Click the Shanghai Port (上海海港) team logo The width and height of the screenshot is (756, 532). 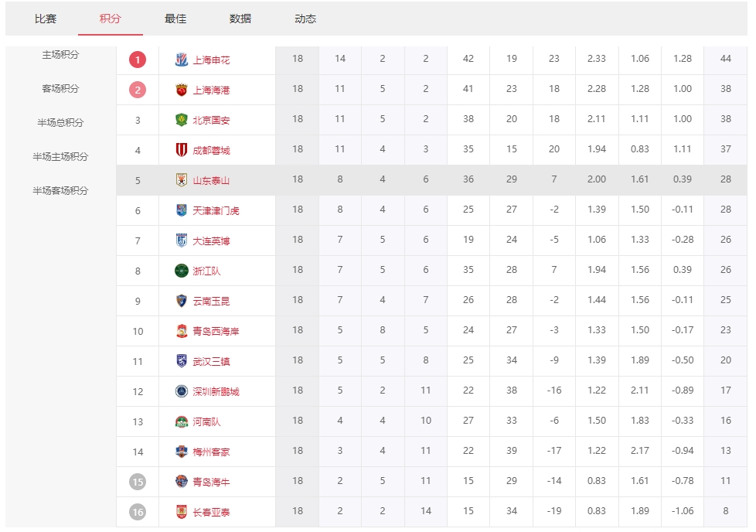tap(182, 90)
